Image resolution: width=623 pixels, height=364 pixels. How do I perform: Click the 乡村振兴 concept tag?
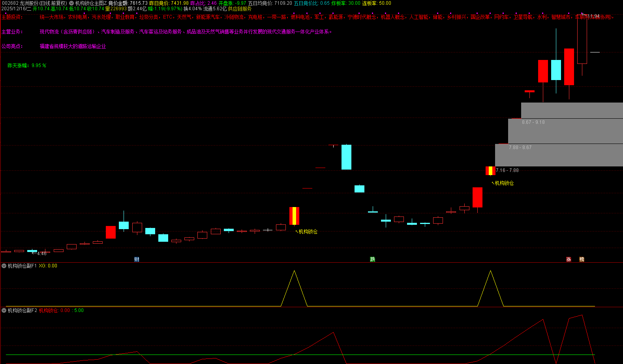pos(456,17)
